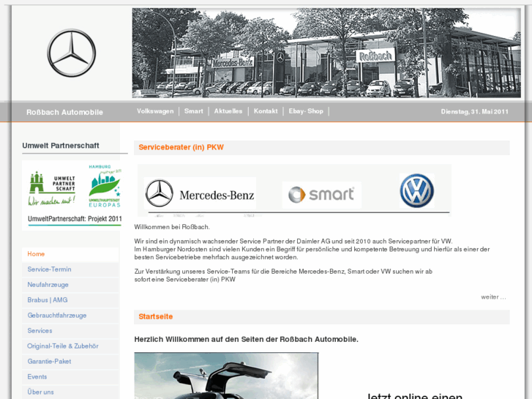Click the date 'Dienstag, 31. Mai 2011'
The width and height of the screenshot is (532, 399).
pyautogui.click(x=475, y=111)
